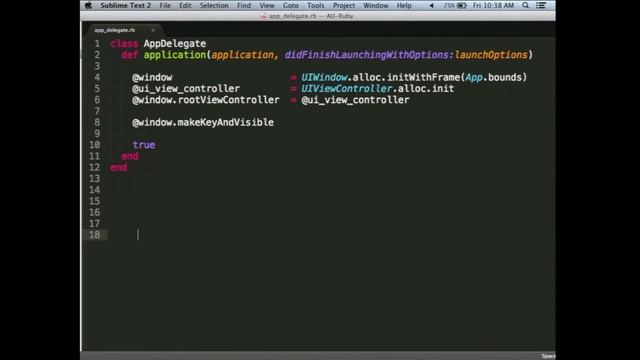Open the Notification Center list icon
Image resolution: width=640 pixels, height=360 pixels.
click(541, 5)
